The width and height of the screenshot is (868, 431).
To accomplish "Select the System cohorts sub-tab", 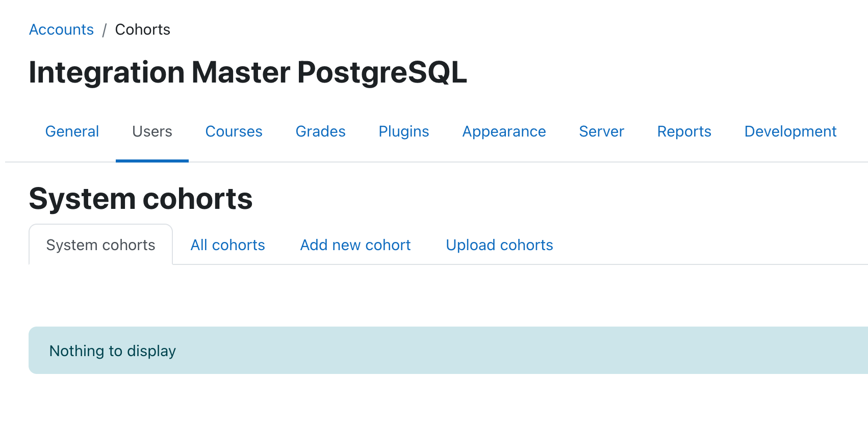I will tap(100, 245).
